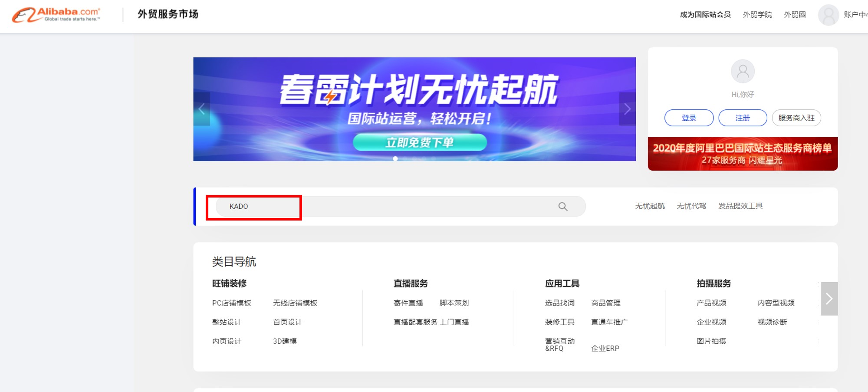Expand the 直播服务 category section

point(411,283)
